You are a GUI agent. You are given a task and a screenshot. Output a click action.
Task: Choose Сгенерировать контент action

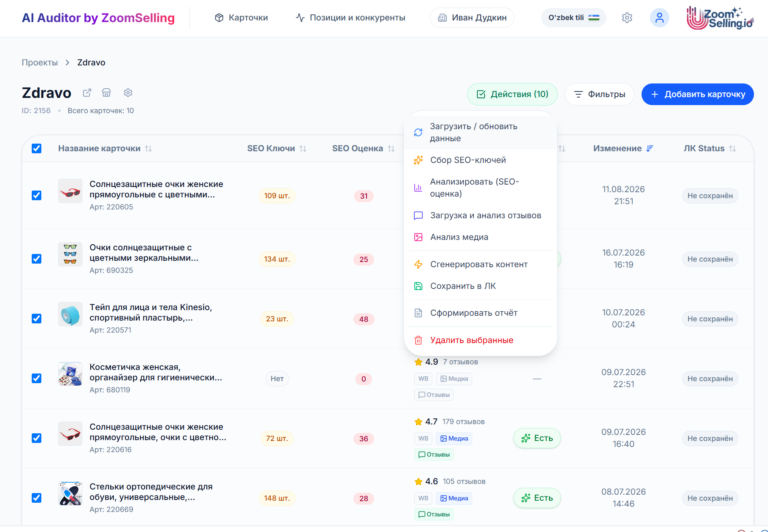click(481, 264)
